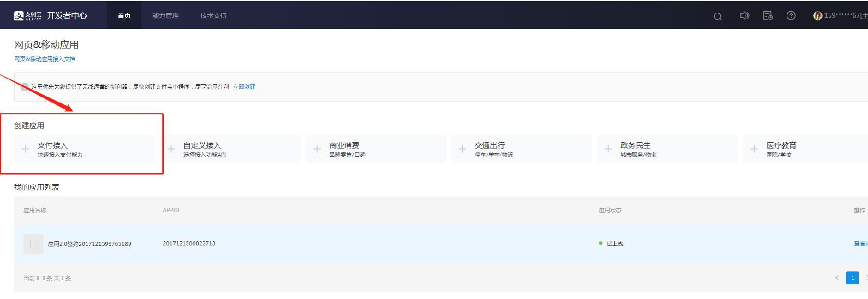This screenshot has height=299, width=868.
Task: Click the app thumbnail in list row
Action: [33, 244]
